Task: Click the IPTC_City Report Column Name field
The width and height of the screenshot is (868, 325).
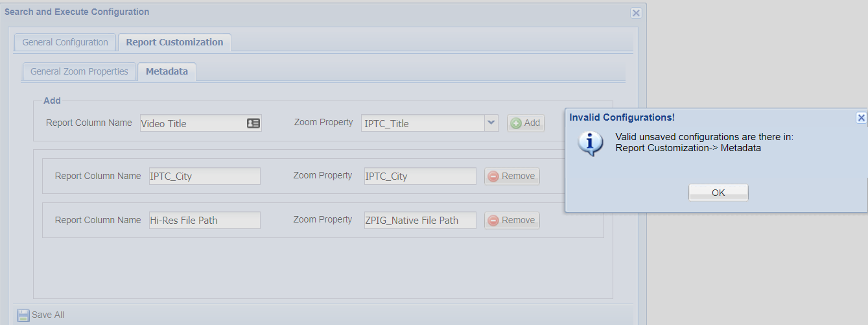Action: [204, 176]
